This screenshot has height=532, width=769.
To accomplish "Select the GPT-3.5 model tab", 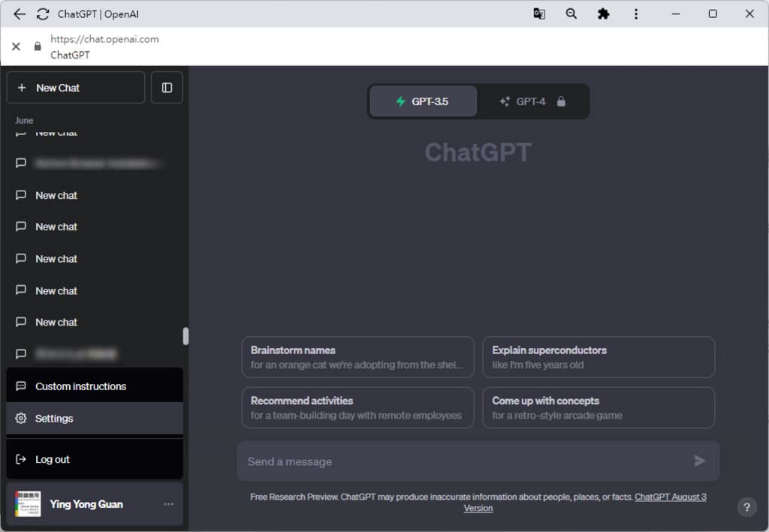I will pyautogui.click(x=423, y=101).
